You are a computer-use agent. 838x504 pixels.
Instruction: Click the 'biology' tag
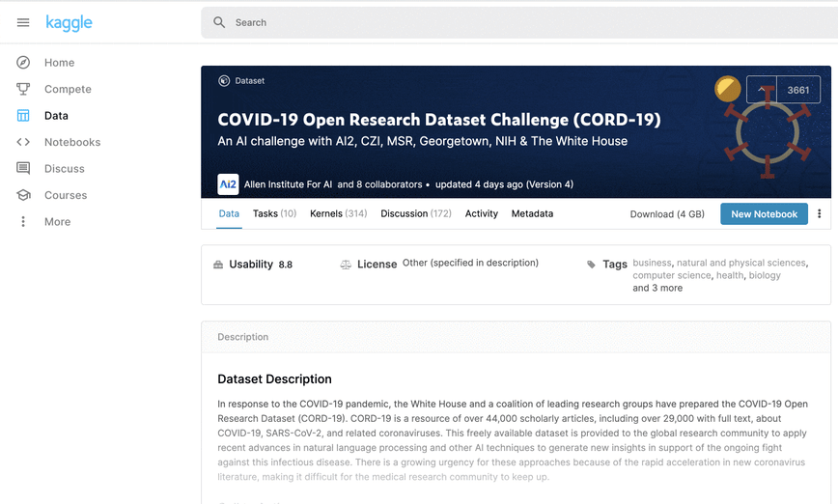[765, 275]
